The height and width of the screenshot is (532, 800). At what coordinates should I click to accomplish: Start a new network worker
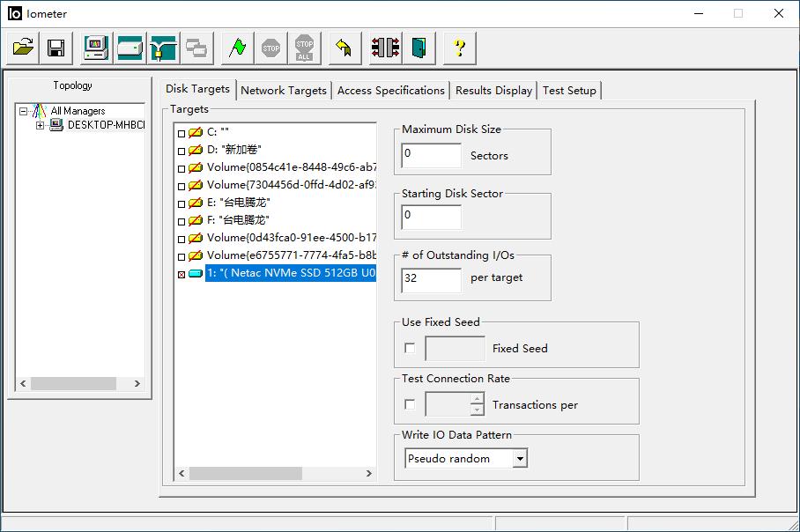click(163, 48)
